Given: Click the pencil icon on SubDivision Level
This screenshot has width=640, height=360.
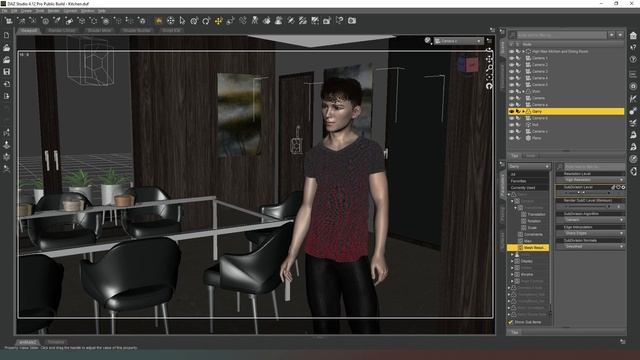Looking at the screenshot, I should [x=613, y=187].
